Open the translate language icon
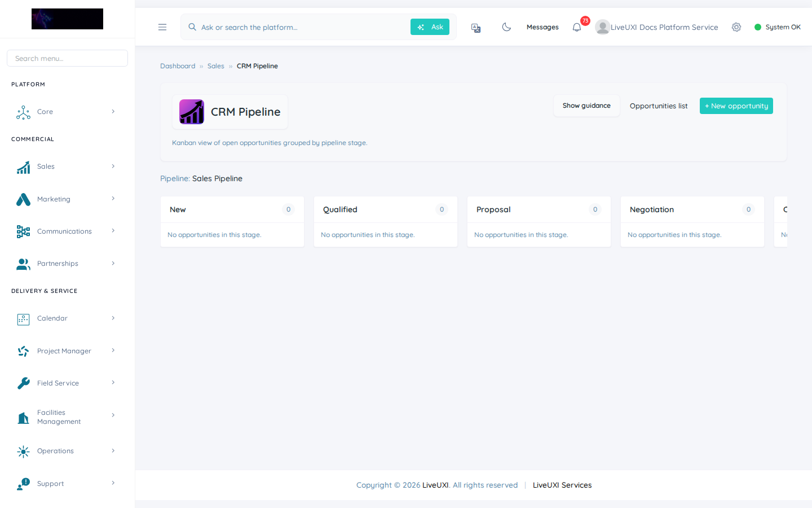The width and height of the screenshot is (812, 508). pyautogui.click(x=476, y=28)
